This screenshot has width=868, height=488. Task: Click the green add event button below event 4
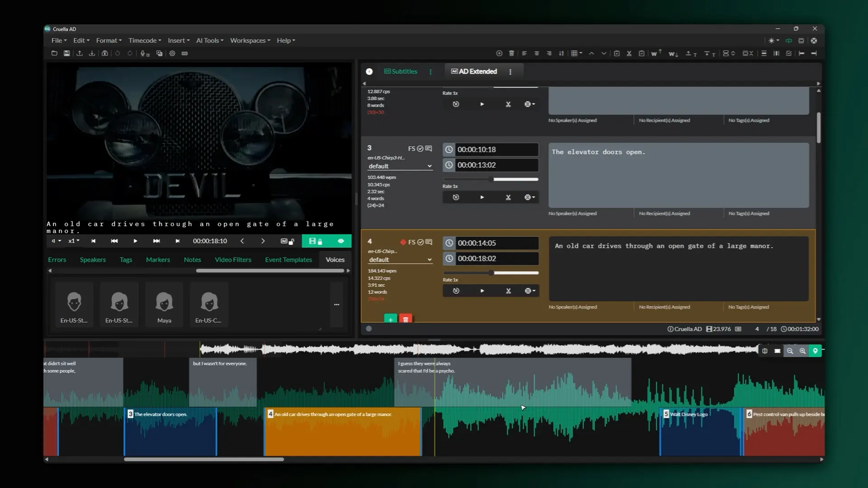(x=390, y=319)
